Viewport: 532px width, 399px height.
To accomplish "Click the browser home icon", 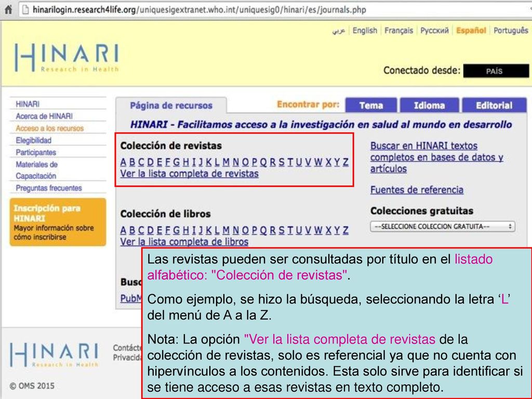I will pyautogui.click(x=8, y=9).
